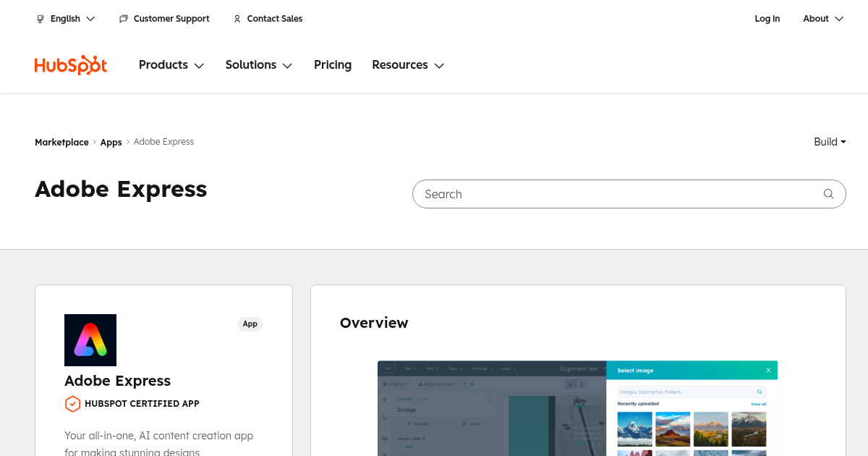Screen dimensions: 868x456
Task: Expand the Products dropdown menu
Action: click(x=171, y=65)
